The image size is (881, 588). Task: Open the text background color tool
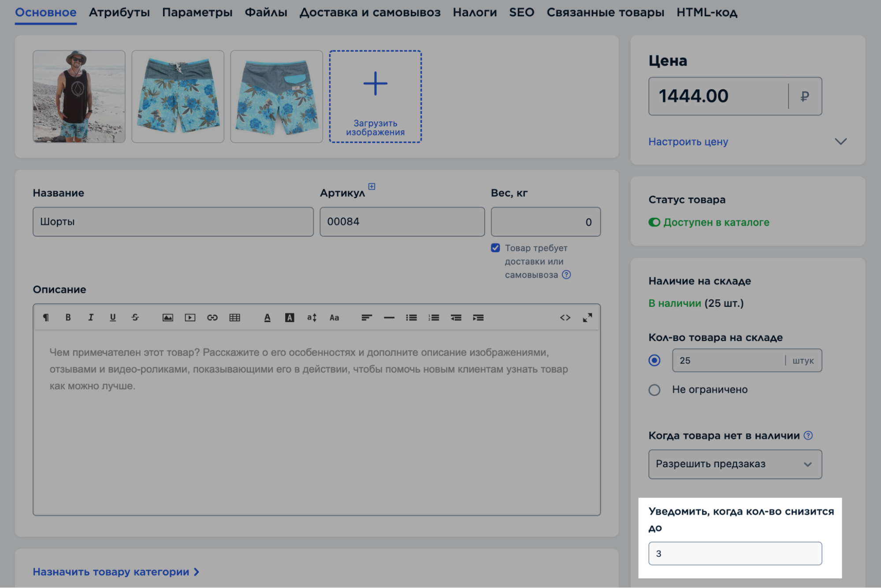pos(290,317)
